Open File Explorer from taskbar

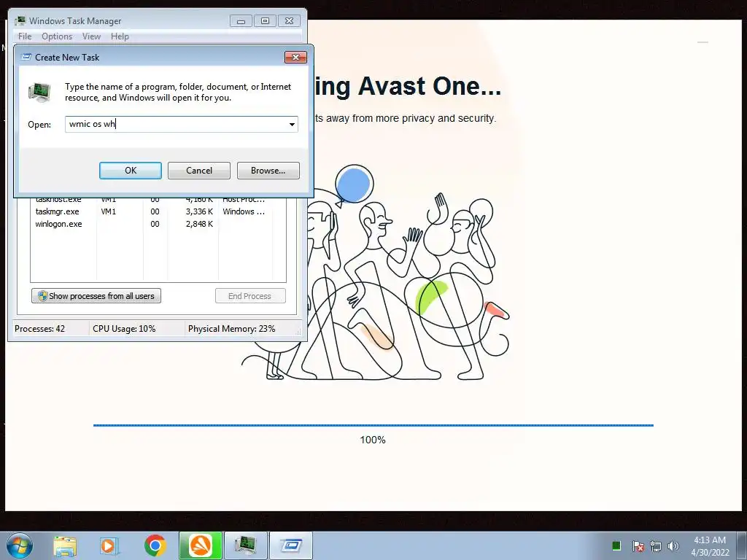pyautogui.click(x=65, y=545)
